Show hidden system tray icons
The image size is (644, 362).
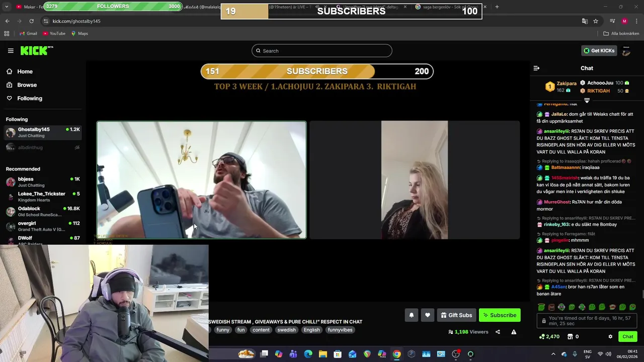[x=553, y=354]
